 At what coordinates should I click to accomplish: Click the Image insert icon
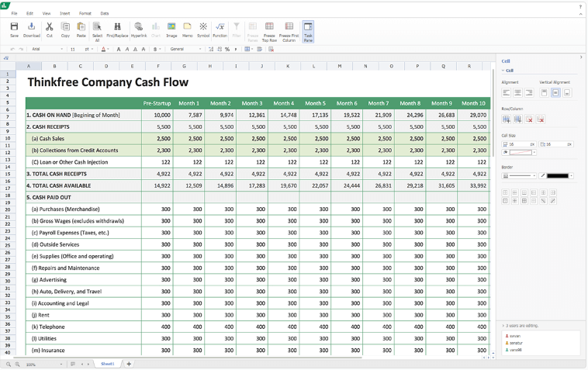171,26
